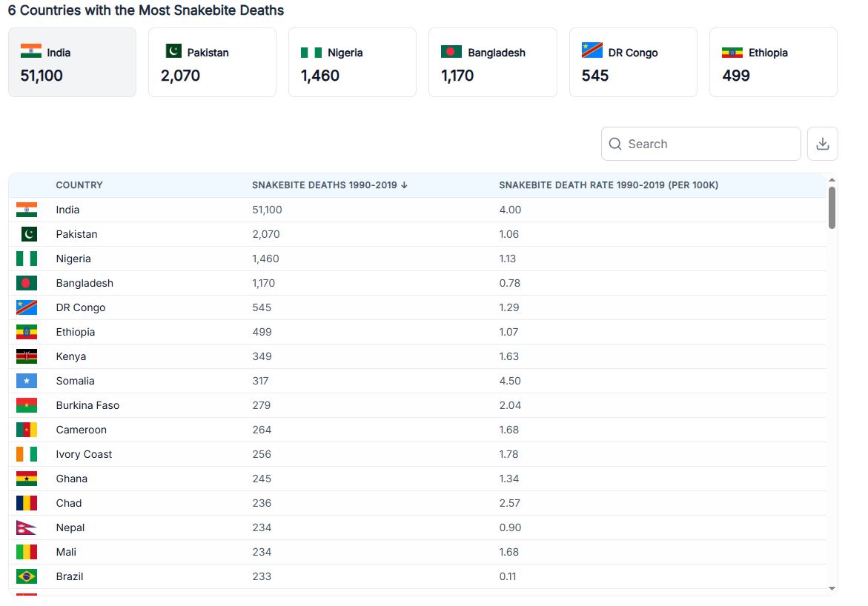868x606 pixels.
Task: Click the magnifier icon in search box
Action: click(x=615, y=144)
